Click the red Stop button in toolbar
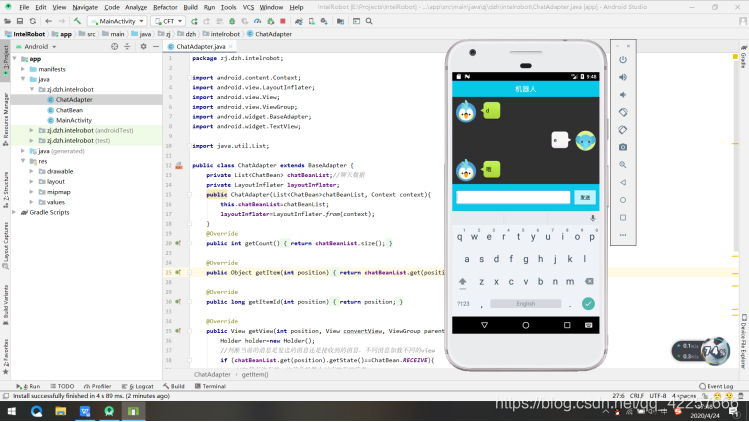 [x=283, y=21]
